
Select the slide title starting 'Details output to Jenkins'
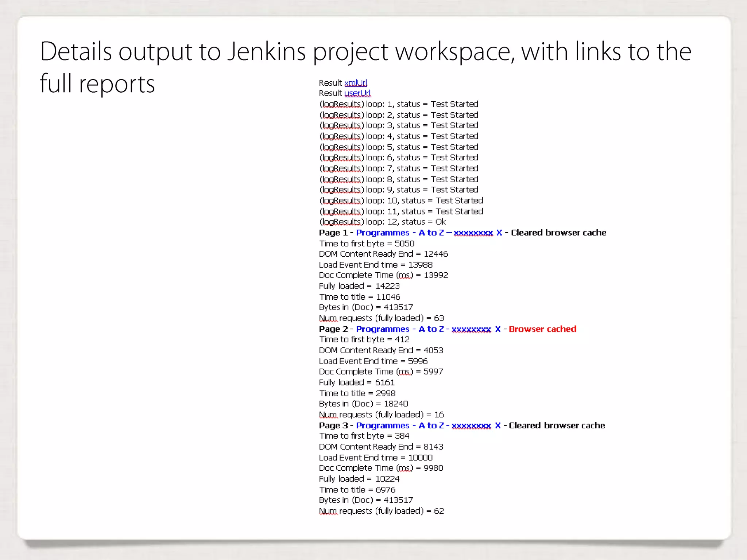click(365, 67)
